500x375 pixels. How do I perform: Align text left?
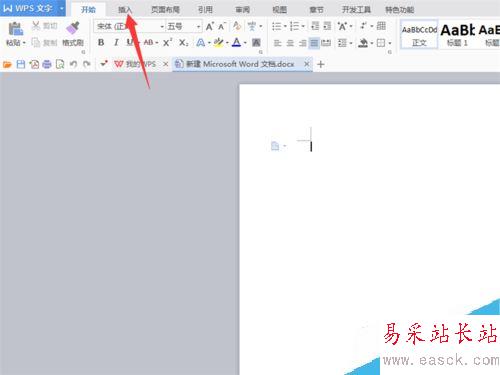277,43
